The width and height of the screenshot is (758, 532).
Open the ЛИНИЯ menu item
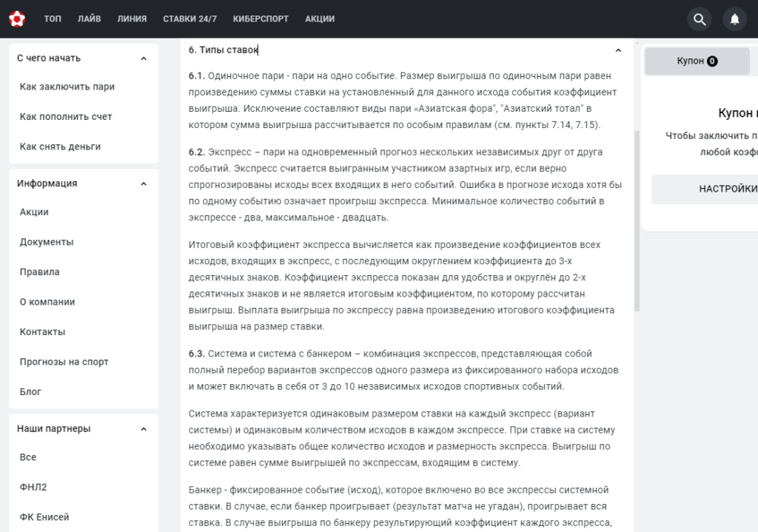click(x=132, y=18)
